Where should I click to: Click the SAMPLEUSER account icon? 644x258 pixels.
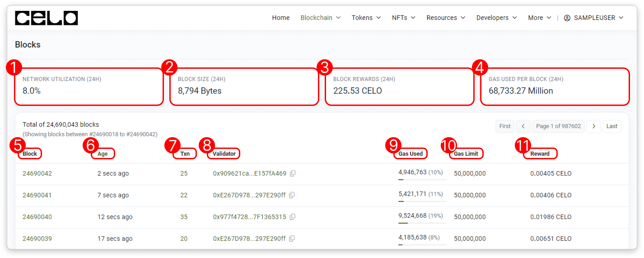pyautogui.click(x=567, y=18)
